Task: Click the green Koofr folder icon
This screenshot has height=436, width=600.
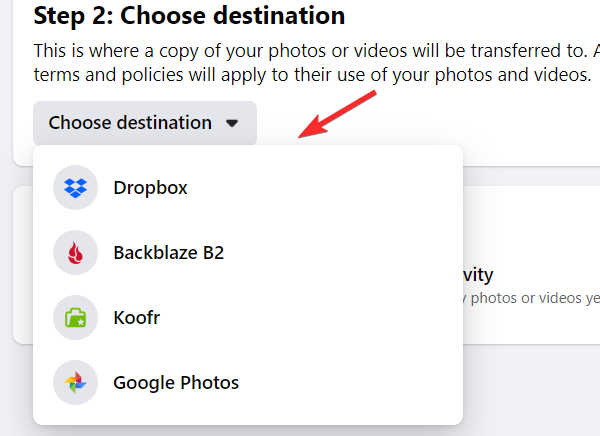Action: coord(75,318)
